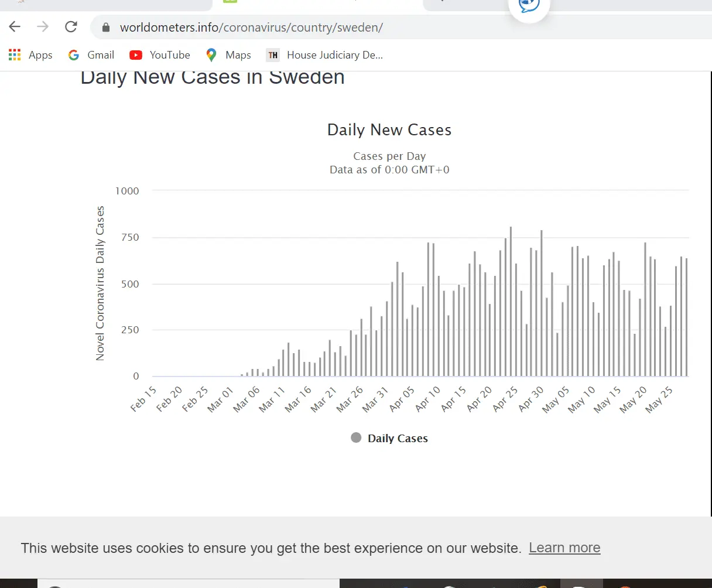Click the blue chat bubble icon
The width and height of the screenshot is (712, 588).
click(529, 5)
